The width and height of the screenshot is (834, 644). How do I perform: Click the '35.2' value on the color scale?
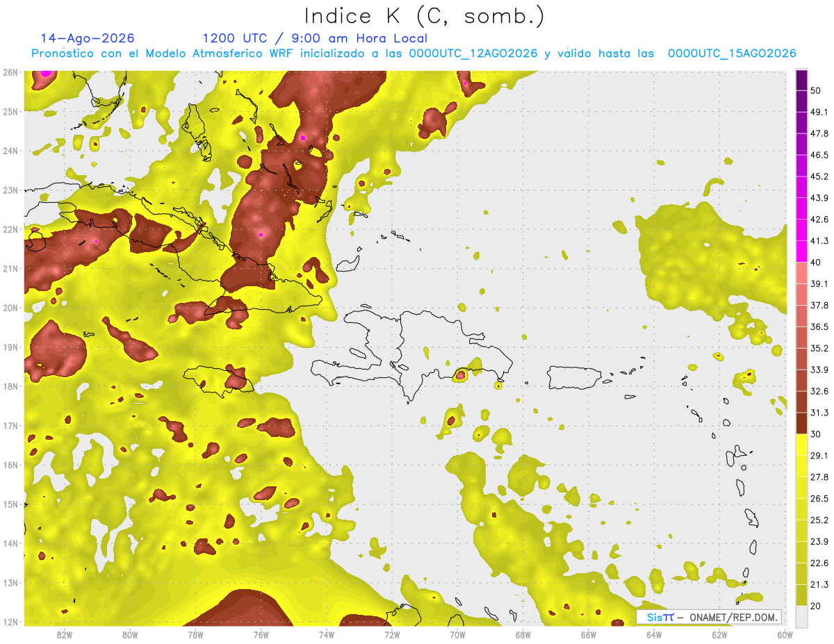pos(819,348)
